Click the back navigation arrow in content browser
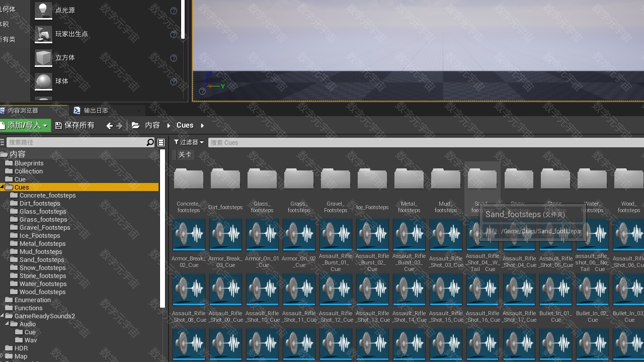The height and width of the screenshot is (362, 644). click(x=109, y=126)
